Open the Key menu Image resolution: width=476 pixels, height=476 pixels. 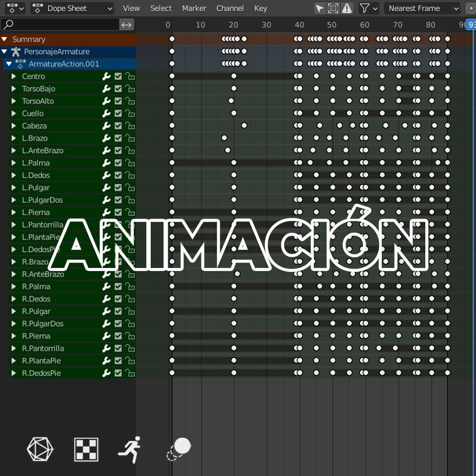coord(260,9)
